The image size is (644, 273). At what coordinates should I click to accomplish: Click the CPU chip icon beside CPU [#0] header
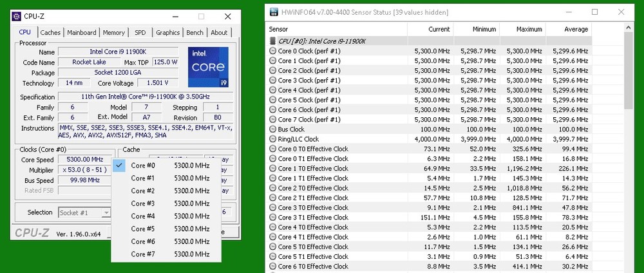point(272,41)
